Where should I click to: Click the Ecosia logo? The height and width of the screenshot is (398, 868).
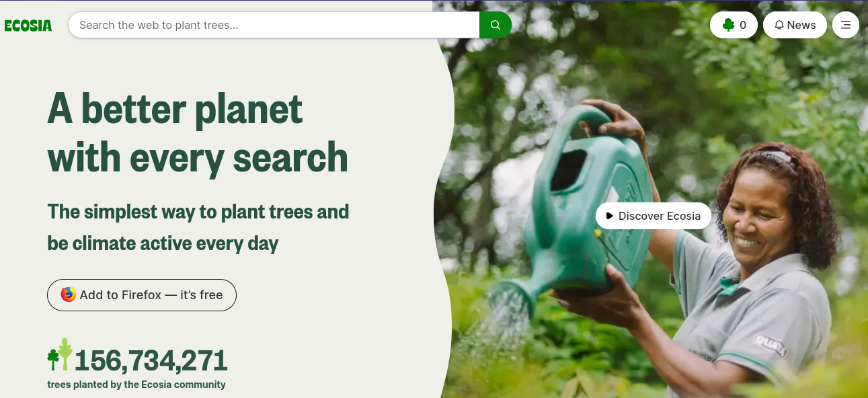pos(28,26)
